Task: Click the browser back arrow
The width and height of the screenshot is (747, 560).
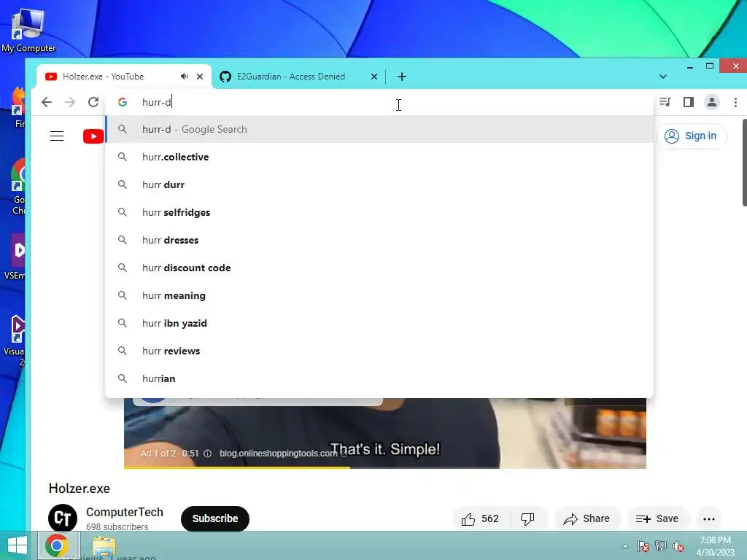Action: (47, 102)
